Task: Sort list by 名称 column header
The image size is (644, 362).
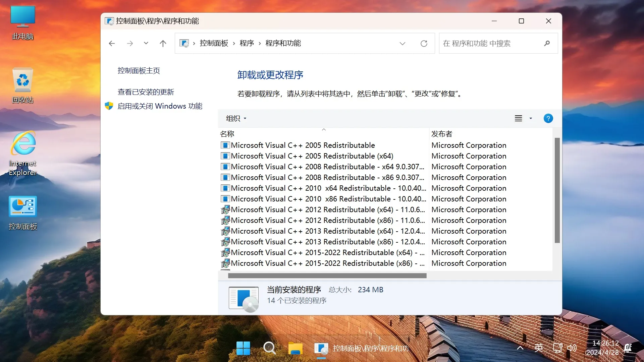Action: point(228,134)
